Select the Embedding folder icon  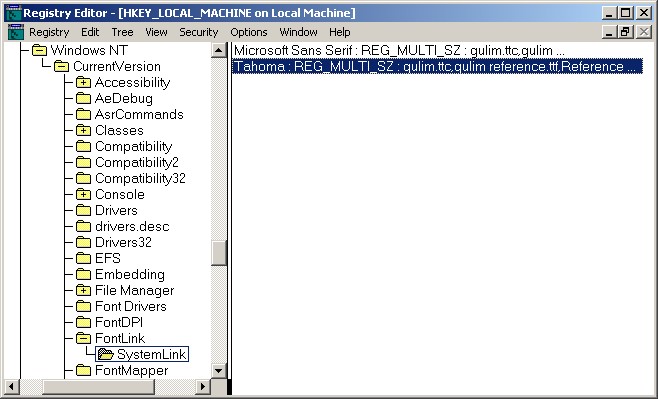(x=83, y=274)
